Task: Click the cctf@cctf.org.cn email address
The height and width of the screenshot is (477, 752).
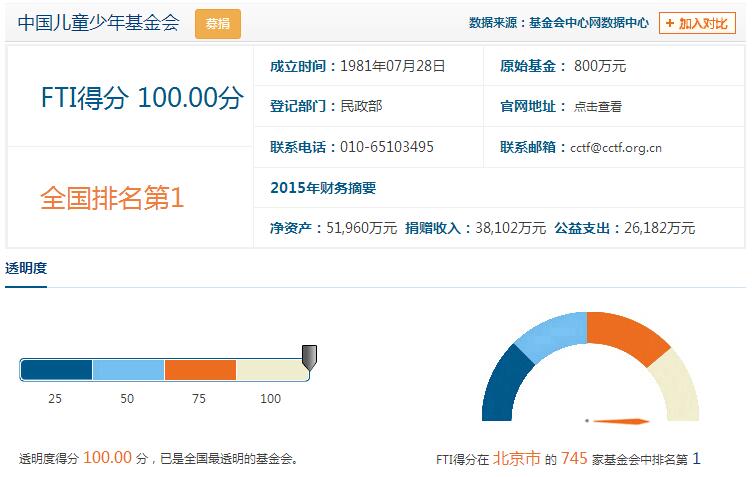Action: [x=616, y=148]
